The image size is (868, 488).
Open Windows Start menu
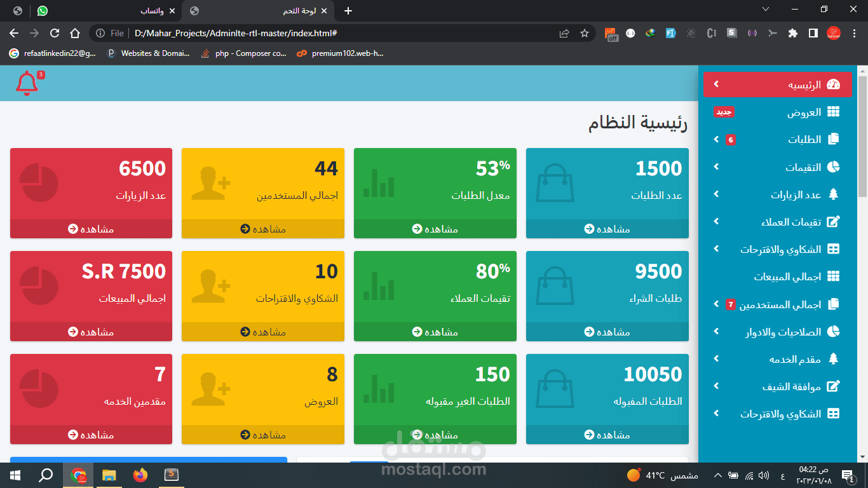15,475
